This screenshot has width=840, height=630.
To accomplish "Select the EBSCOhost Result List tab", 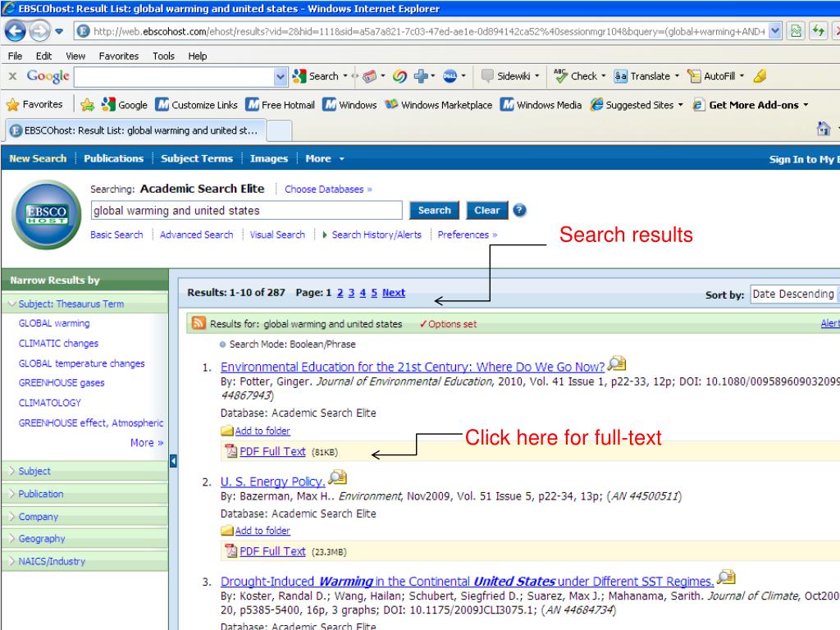I will pos(135,130).
